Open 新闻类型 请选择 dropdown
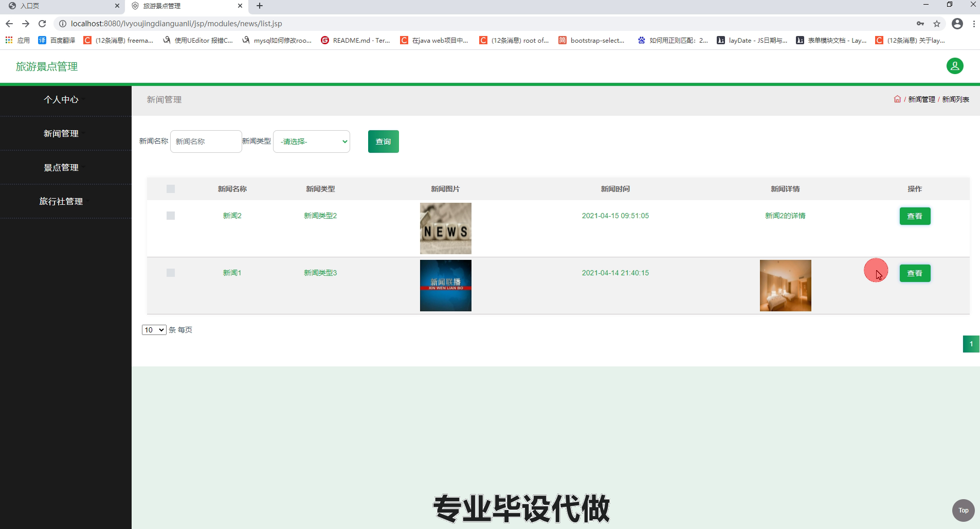The image size is (980, 529). pyautogui.click(x=312, y=142)
